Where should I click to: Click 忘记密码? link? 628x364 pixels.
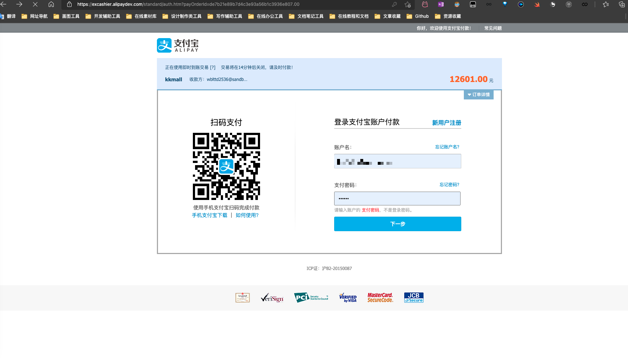coord(449,185)
